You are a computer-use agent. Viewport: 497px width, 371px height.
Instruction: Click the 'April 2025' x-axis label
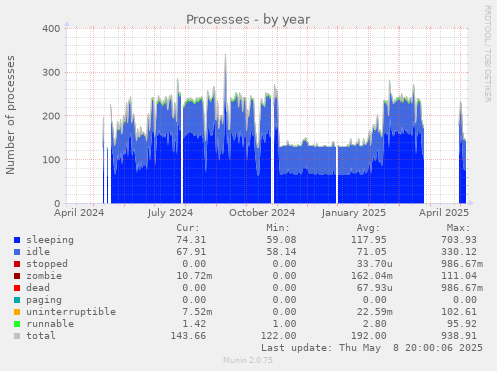click(x=444, y=213)
